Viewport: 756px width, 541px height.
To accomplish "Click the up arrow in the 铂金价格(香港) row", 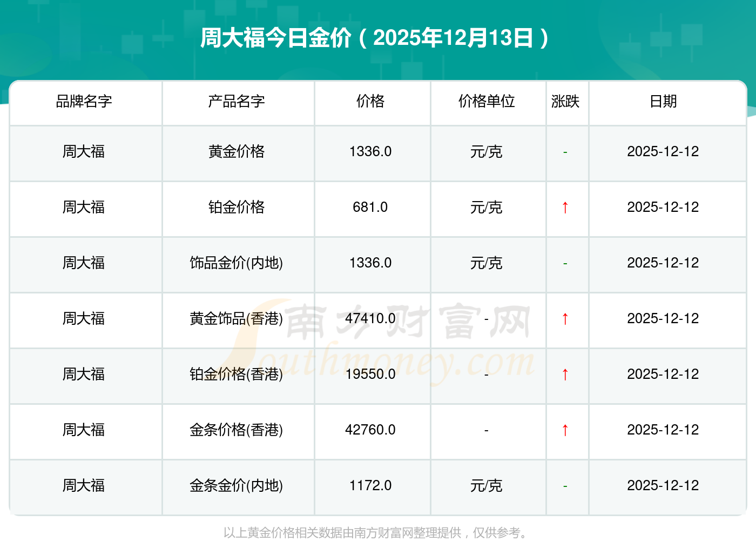I will click(565, 375).
